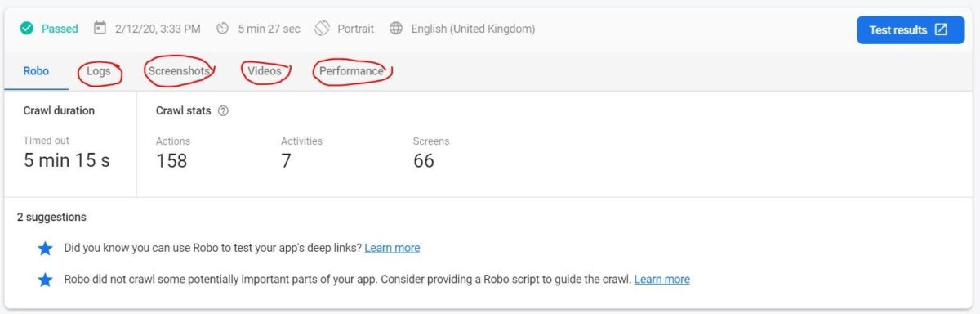The image size is (980, 314).
Task: Click the Passed status text
Action: tap(60, 29)
